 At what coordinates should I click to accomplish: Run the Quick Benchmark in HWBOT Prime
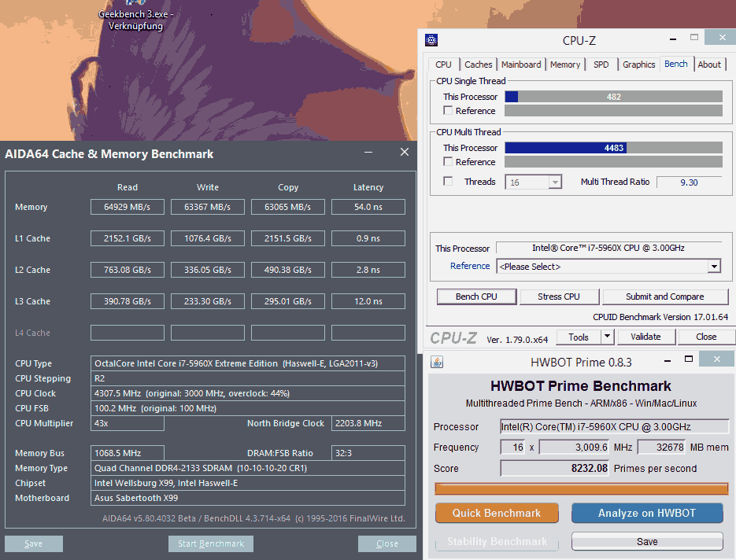tap(497, 513)
